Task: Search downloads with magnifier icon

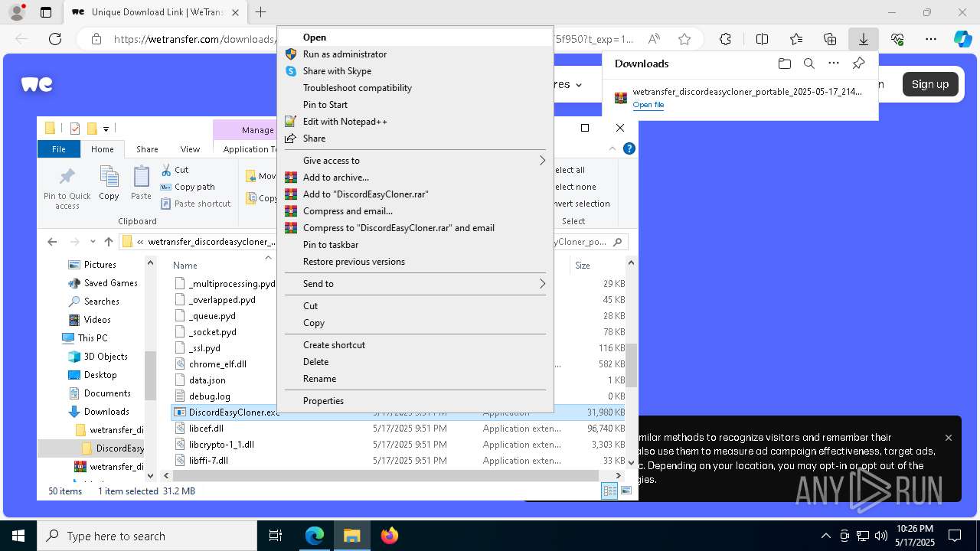Action: [808, 64]
